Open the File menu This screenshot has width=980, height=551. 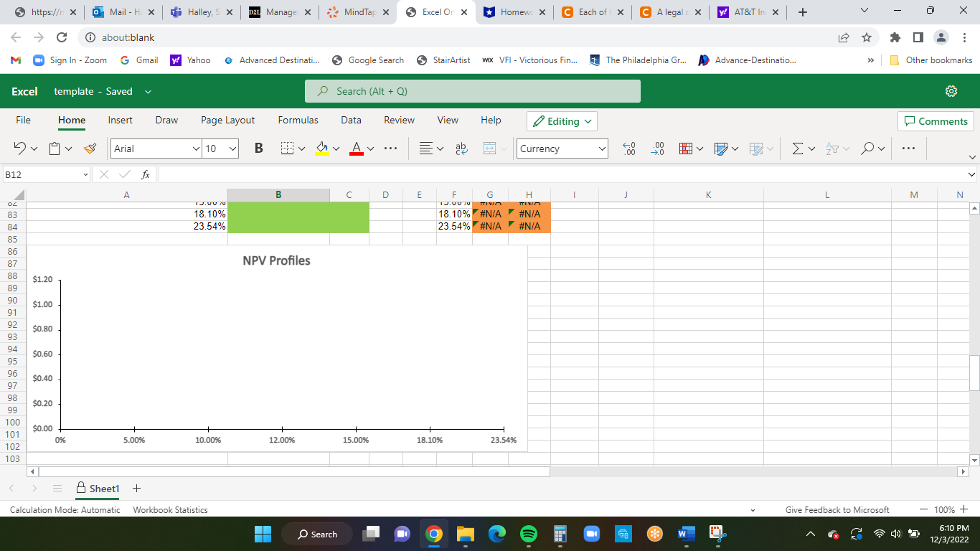[23, 120]
